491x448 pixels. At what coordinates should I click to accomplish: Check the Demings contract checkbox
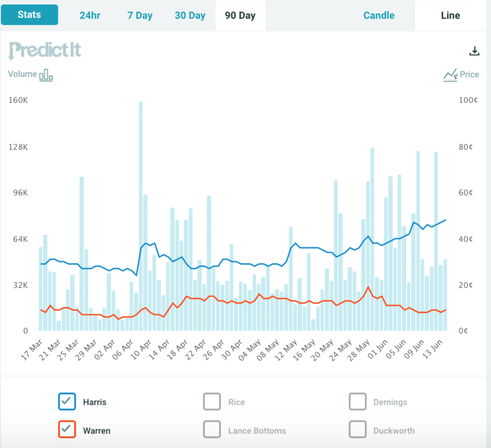(358, 401)
